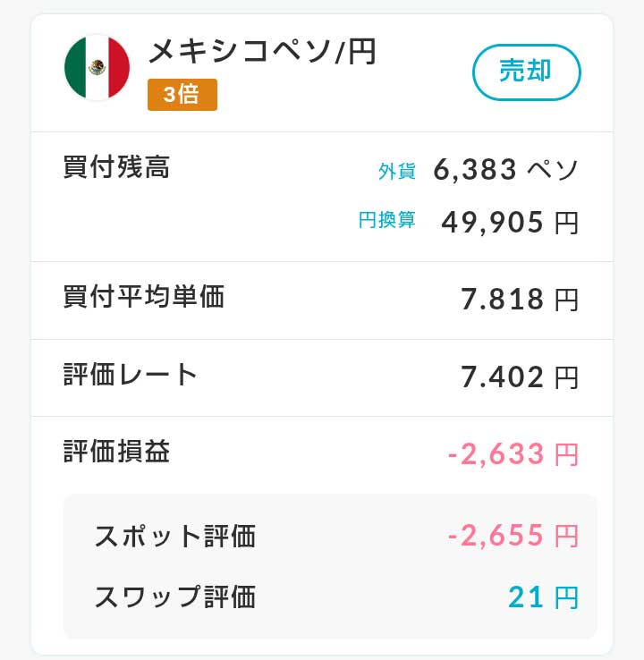Select the スポット評価 label
The height and width of the screenshot is (660, 644).
click(x=175, y=536)
